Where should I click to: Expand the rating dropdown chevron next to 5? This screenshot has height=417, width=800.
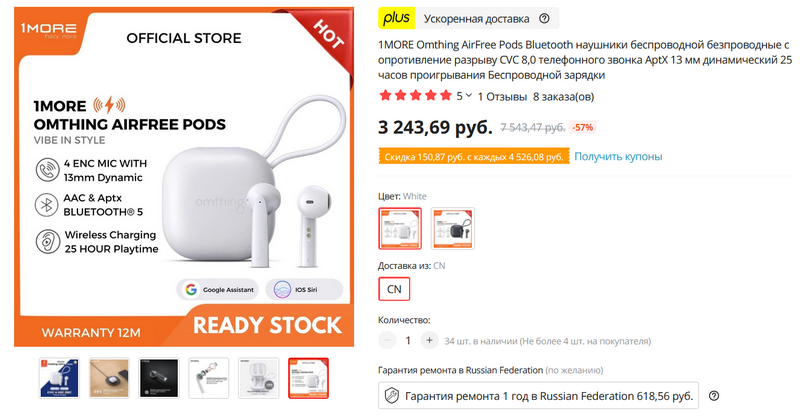(468, 95)
